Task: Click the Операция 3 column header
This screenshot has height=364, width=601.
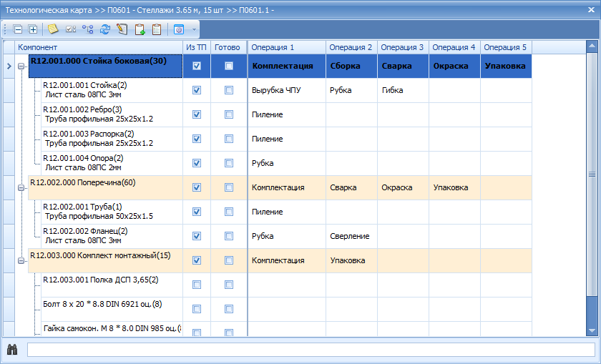Action: [x=403, y=47]
